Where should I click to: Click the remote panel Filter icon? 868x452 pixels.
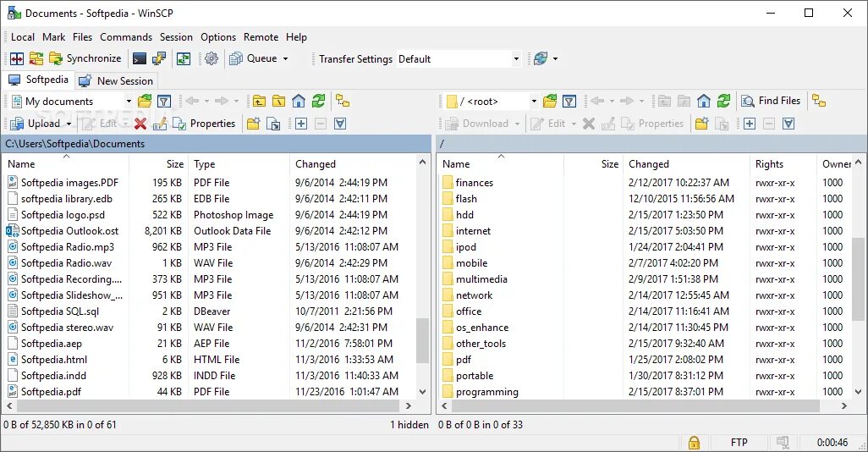click(x=569, y=102)
